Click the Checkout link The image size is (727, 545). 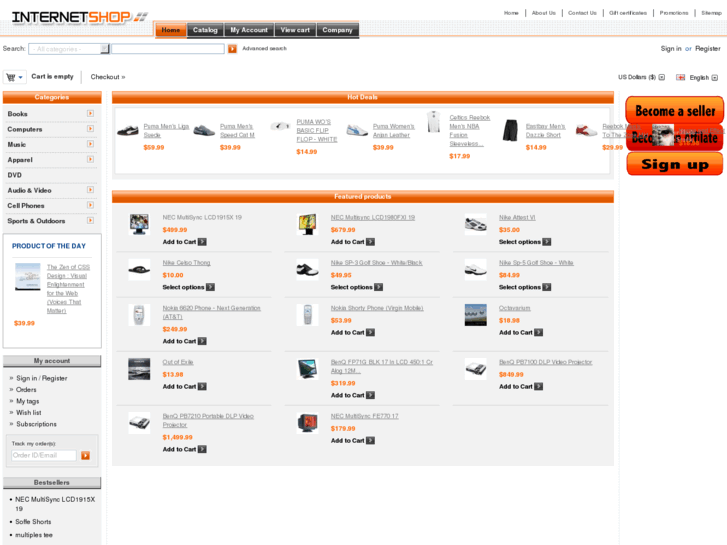108,77
